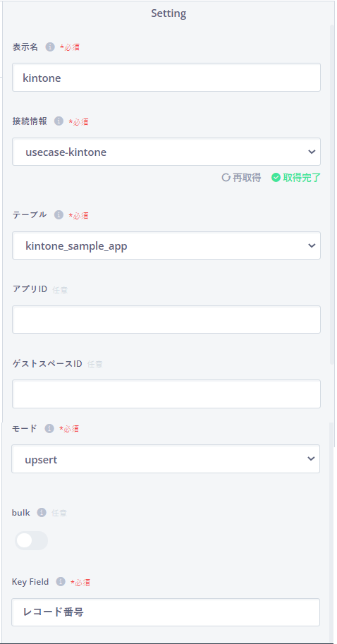Viewport: 337px width, 644px height.
Task: Click the 再取得 refresh icon
Action: click(x=226, y=178)
